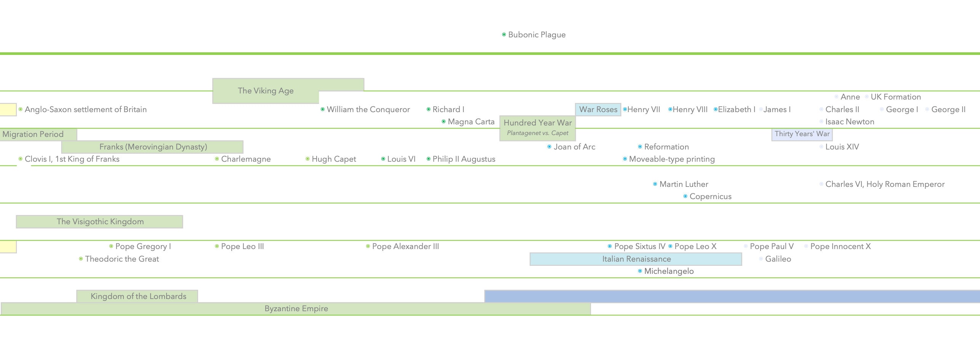Click the Moveable-type printing marker

point(624,159)
